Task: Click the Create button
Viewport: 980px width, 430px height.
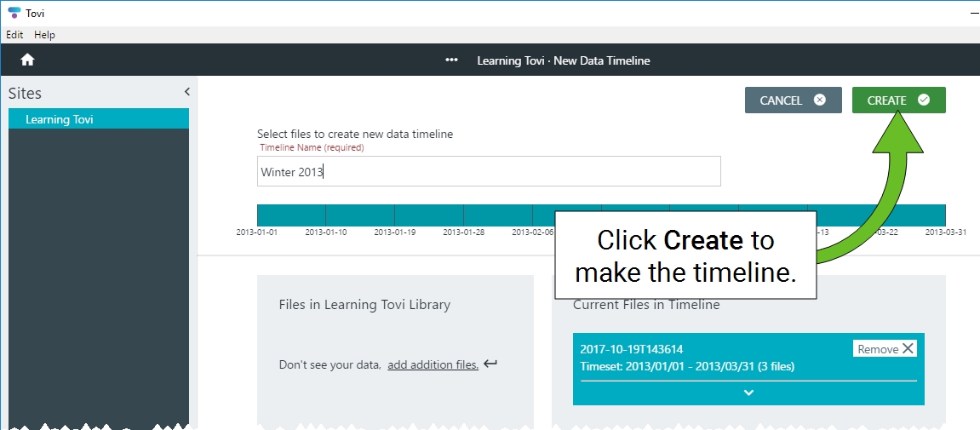Action: point(899,100)
